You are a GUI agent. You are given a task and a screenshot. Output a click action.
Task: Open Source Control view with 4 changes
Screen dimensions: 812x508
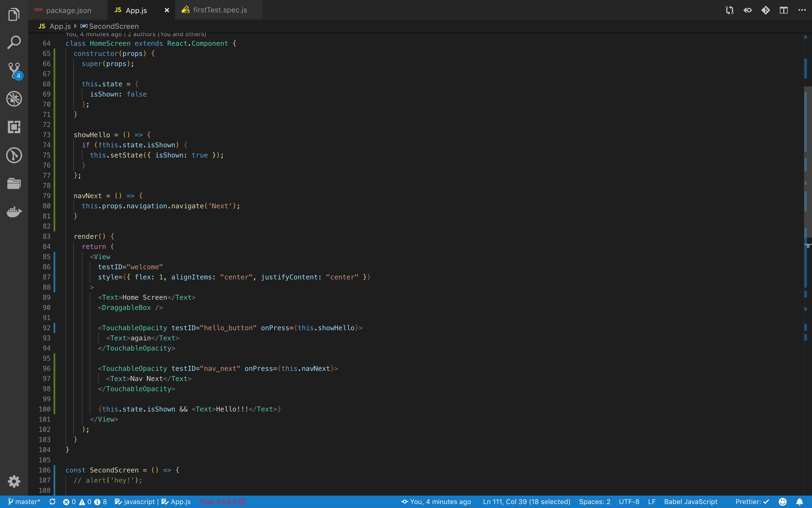point(15,71)
